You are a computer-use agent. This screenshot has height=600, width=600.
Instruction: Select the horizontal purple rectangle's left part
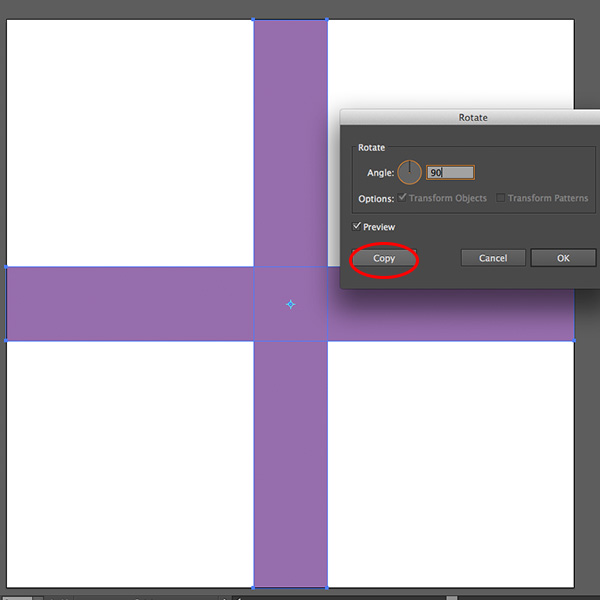click(x=130, y=303)
